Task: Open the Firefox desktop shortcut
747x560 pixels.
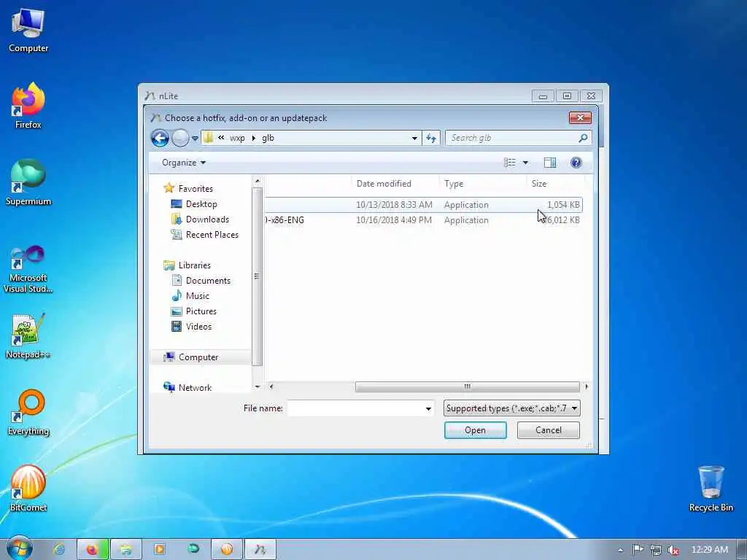Action: [28, 106]
